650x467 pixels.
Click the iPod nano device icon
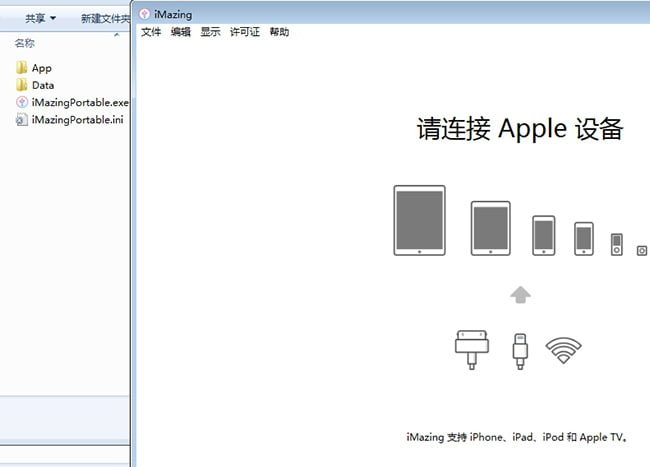click(616, 244)
